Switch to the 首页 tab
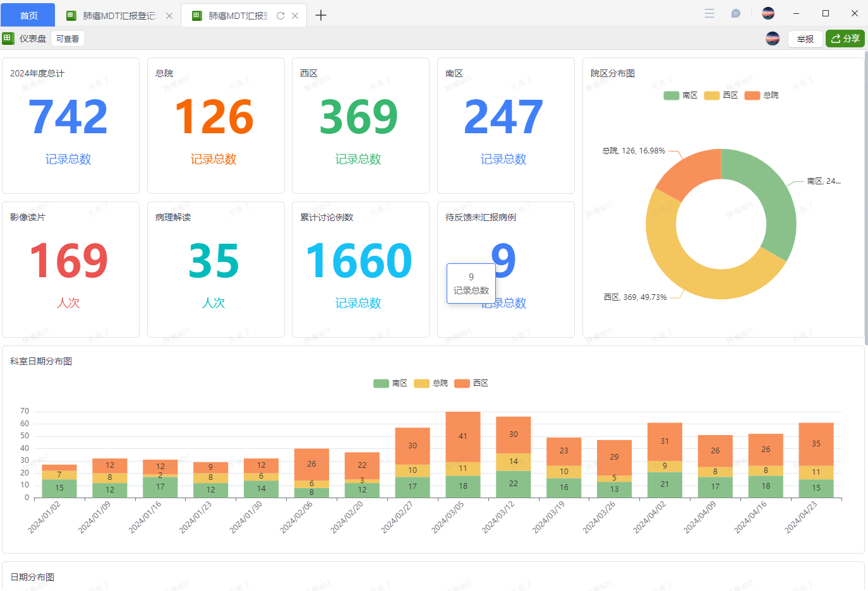 [28, 15]
